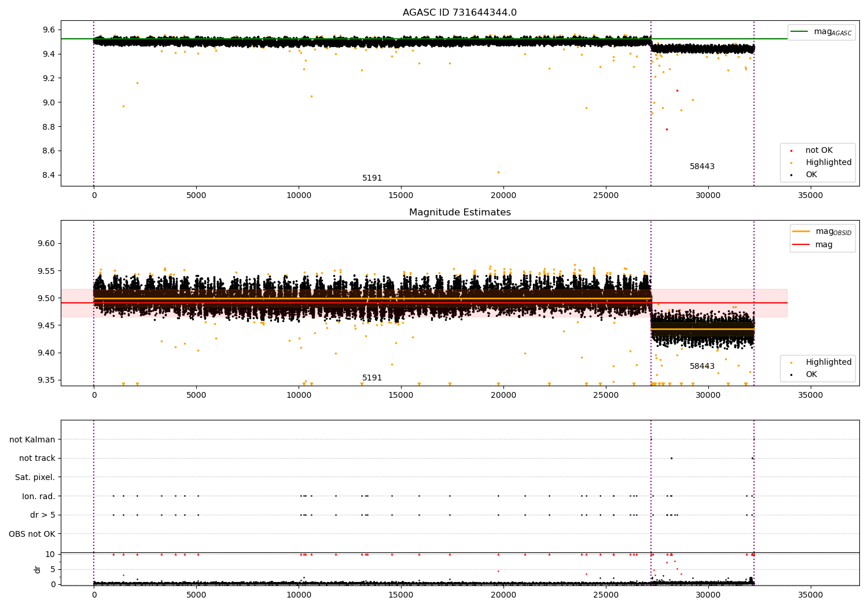Click the 'Sat. pixel.' axis label
868x608 pixels.
click(35, 477)
